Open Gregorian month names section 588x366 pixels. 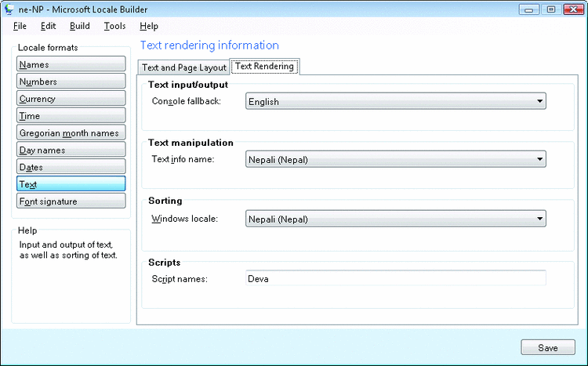tap(71, 132)
